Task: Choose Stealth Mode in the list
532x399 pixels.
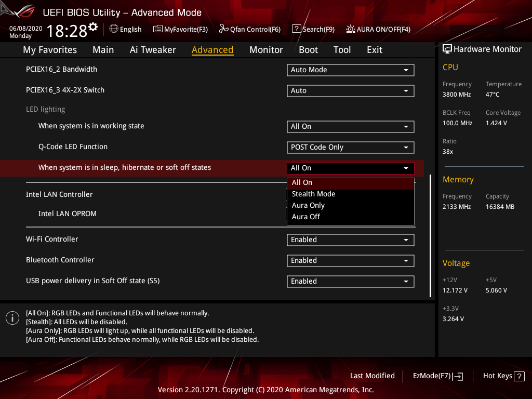Action: (351, 194)
